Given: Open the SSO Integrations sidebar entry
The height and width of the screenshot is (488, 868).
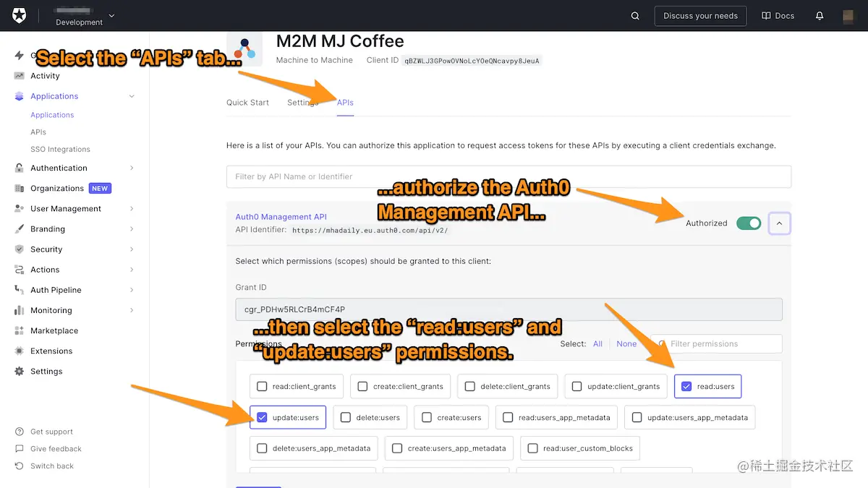Looking at the screenshot, I should point(60,149).
